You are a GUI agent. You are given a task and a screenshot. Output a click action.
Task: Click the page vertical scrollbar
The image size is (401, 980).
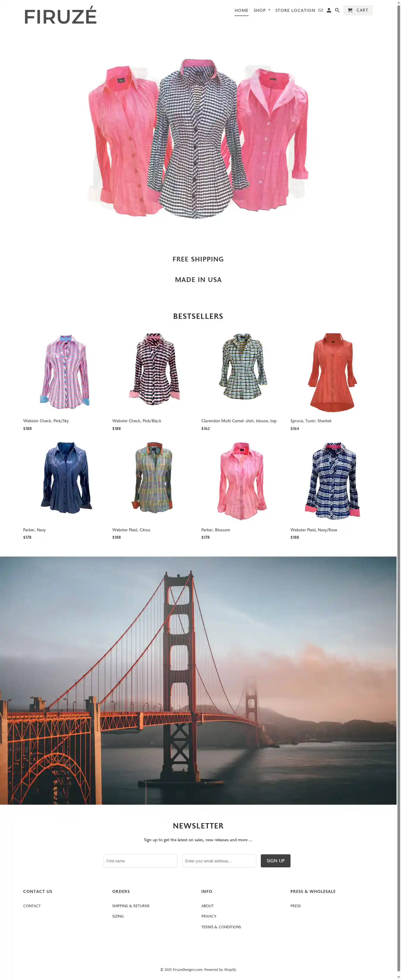click(399, 490)
